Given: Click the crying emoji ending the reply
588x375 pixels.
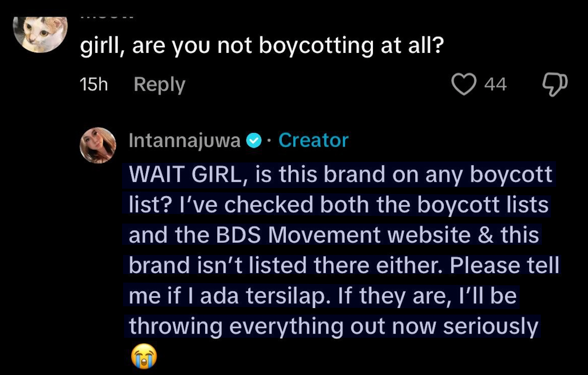Looking at the screenshot, I should coord(144,357).
